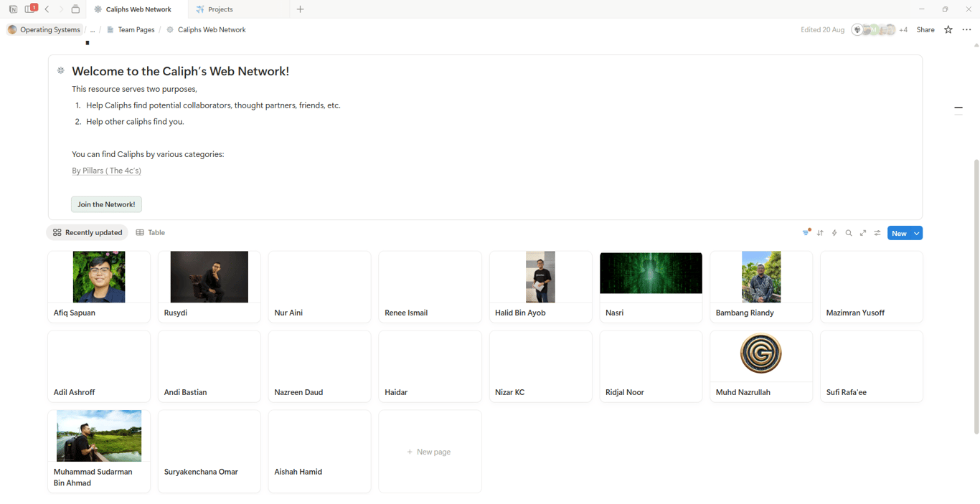Expand the collapsed breadcrumb ellipsis
980x504 pixels.
93,29
